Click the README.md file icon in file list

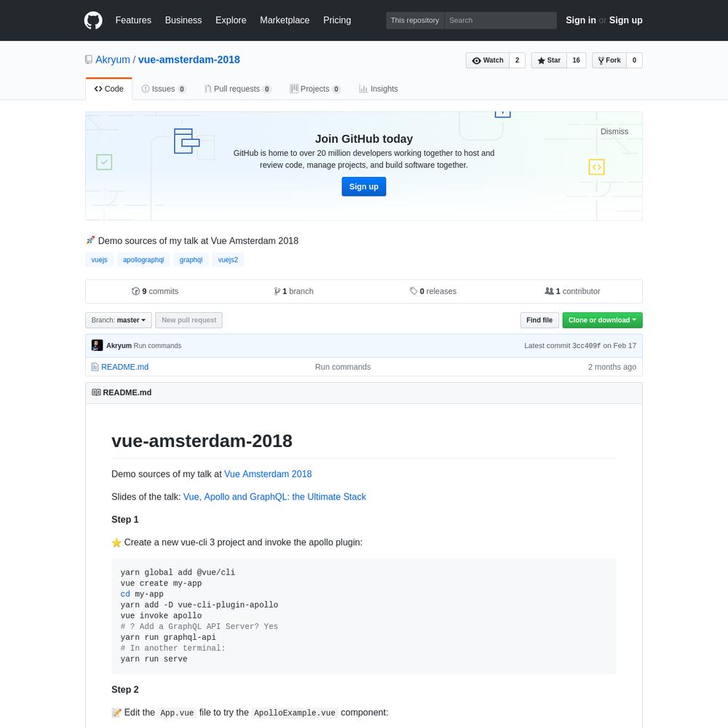click(x=95, y=367)
